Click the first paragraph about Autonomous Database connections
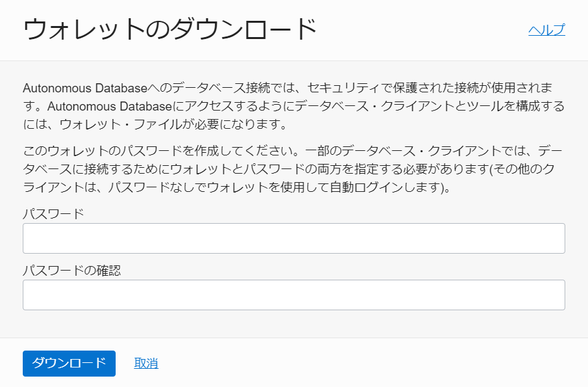 click(294, 106)
